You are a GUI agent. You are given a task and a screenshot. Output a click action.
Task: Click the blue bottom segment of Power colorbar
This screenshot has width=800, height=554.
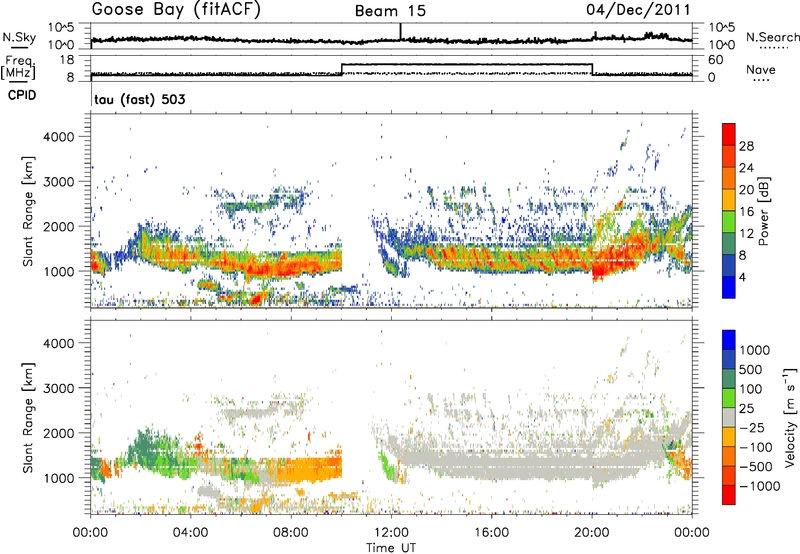point(729,287)
